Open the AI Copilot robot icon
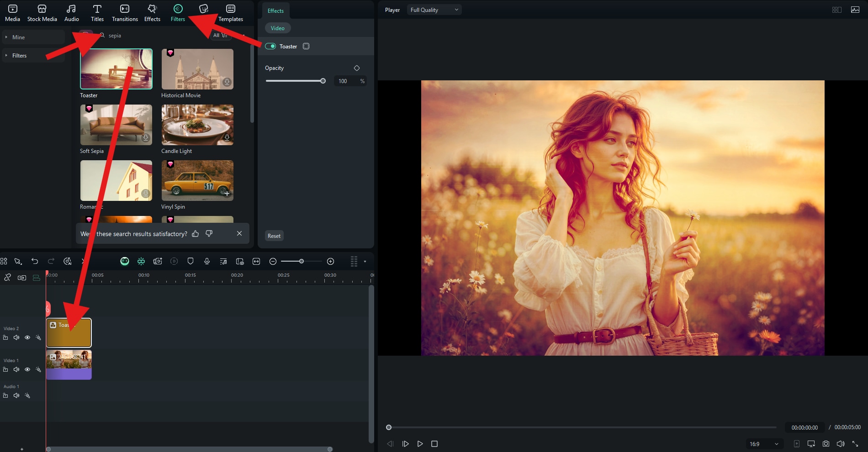This screenshot has width=868, height=452. tap(125, 261)
